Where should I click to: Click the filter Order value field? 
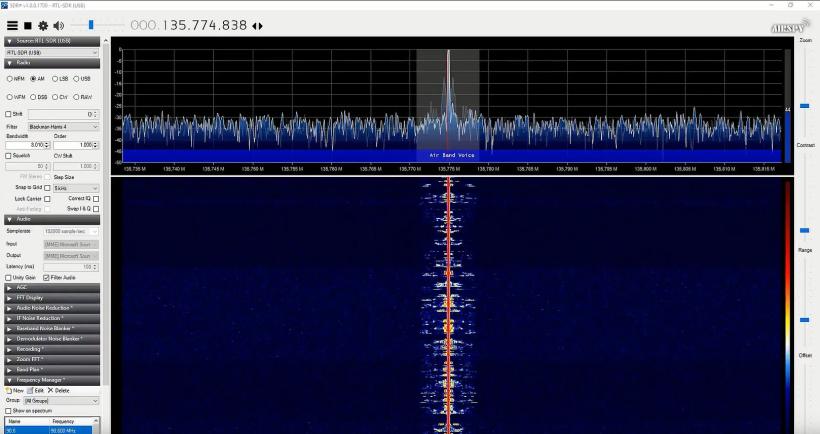[76, 145]
